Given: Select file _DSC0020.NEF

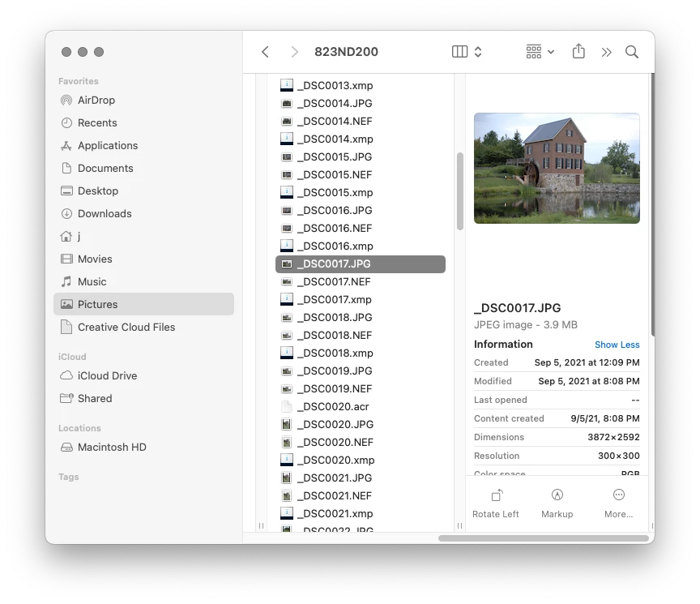Looking at the screenshot, I should click(x=361, y=443).
